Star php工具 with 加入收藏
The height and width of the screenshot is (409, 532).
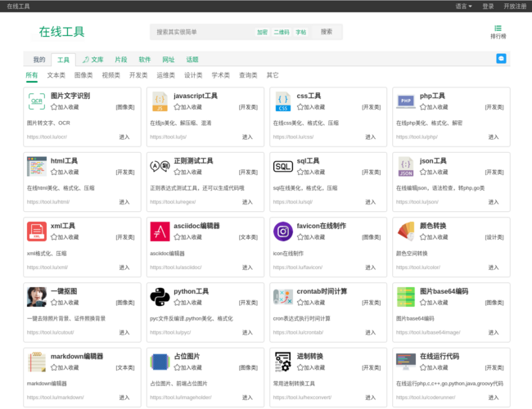tap(434, 107)
